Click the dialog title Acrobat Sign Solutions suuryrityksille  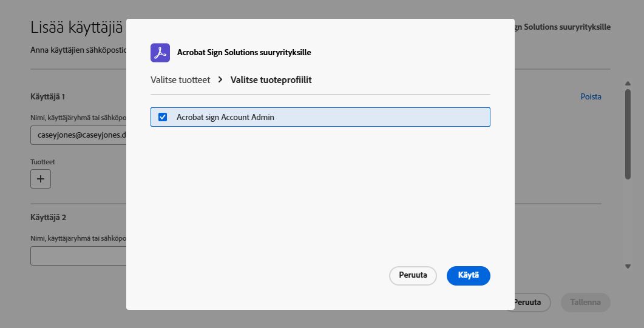click(x=244, y=53)
